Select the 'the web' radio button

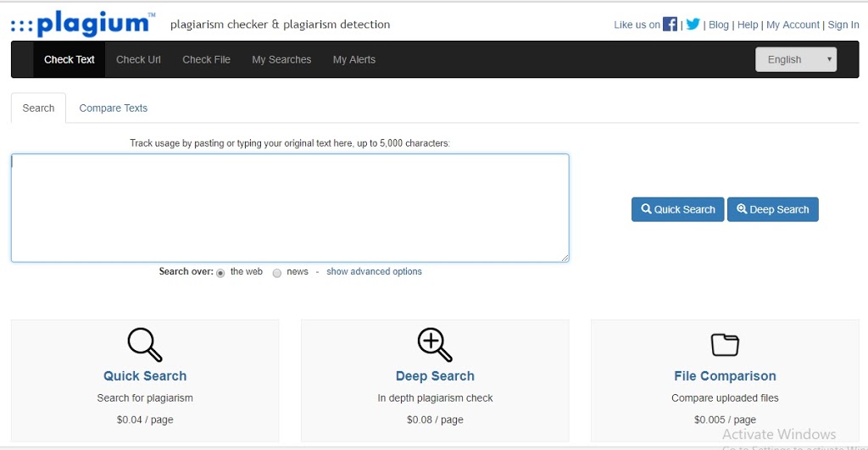(x=220, y=273)
